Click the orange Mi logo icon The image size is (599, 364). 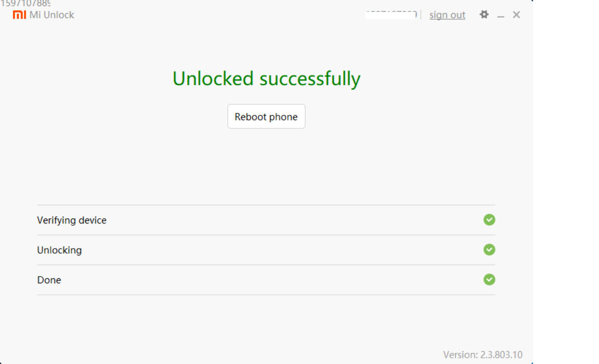pos(19,15)
